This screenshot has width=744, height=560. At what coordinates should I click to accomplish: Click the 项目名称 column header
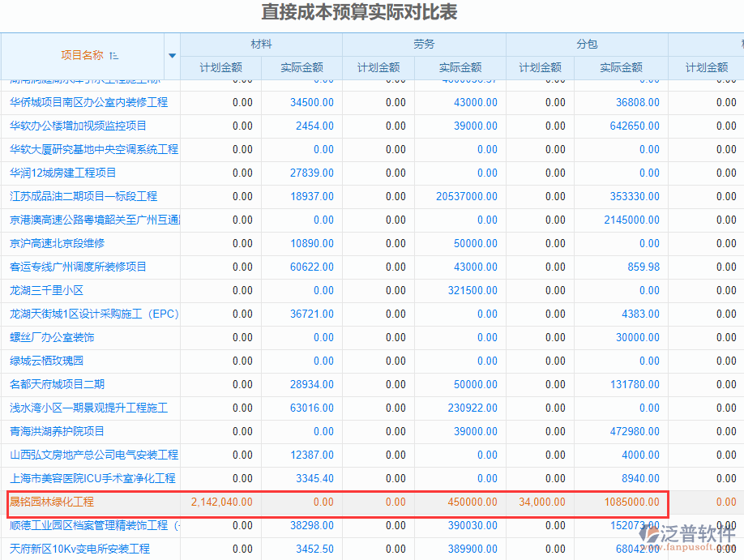[82, 55]
